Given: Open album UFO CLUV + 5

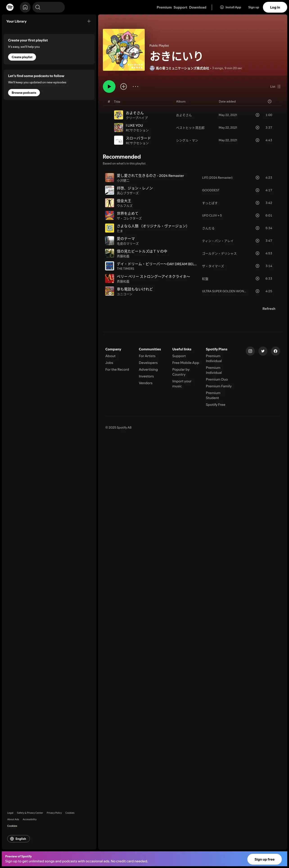Looking at the screenshot, I should point(212,216).
